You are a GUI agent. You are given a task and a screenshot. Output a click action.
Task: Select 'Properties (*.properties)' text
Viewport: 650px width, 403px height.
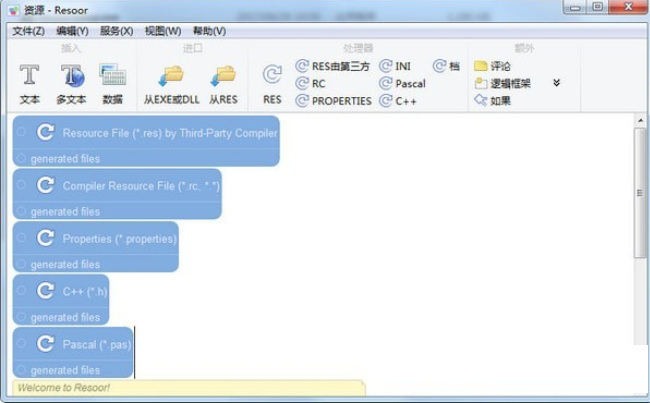tap(119, 239)
